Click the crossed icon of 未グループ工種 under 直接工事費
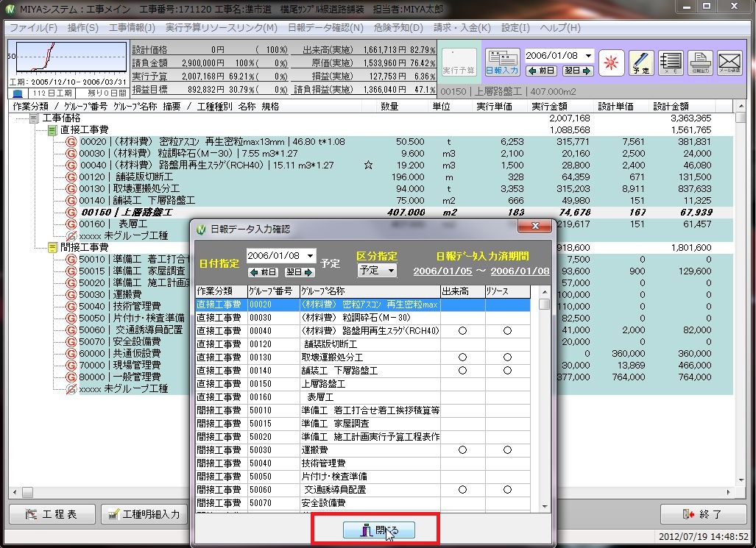The width and height of the screenshot is (756, 548). (x=71, y=235)
